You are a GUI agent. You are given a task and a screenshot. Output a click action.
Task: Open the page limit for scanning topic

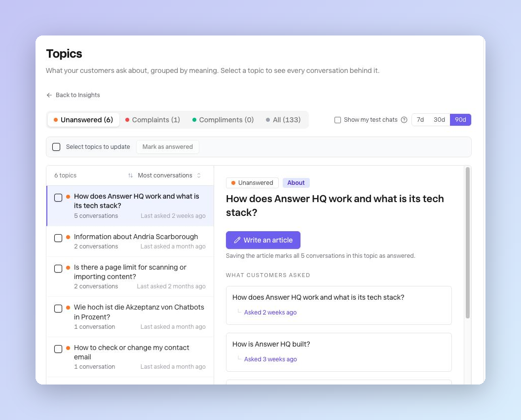tap(130, 277)
